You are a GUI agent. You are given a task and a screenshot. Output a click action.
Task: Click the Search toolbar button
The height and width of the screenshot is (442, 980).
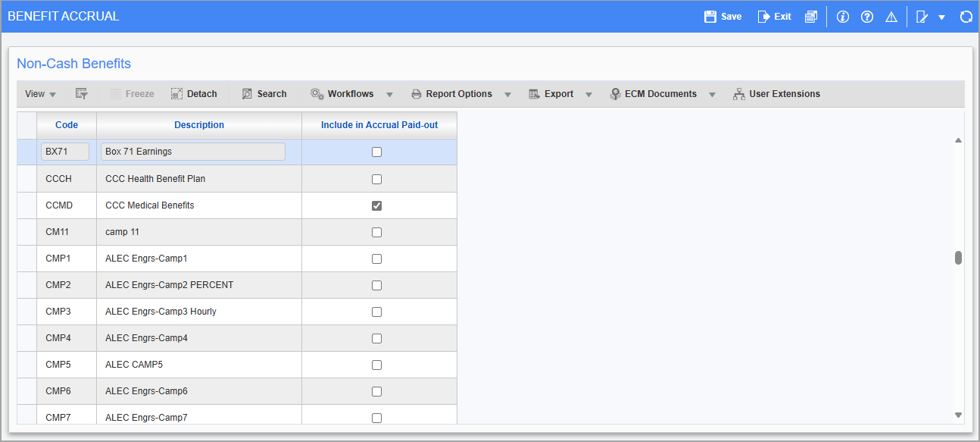click(264, 94)
